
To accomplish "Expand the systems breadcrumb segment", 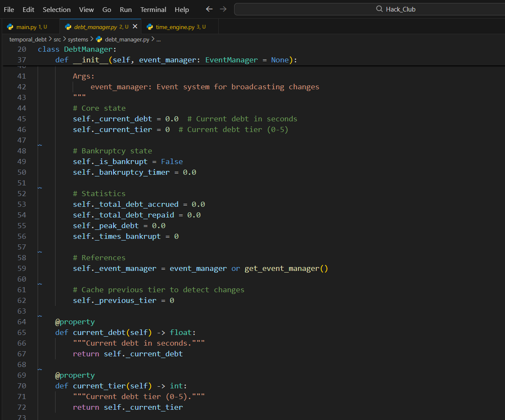I will click(x=78, y=39).
